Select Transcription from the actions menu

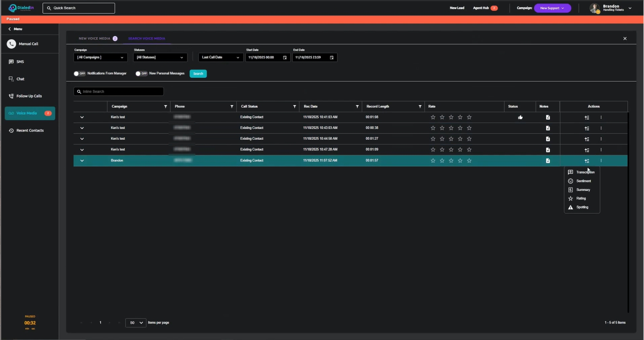(585, 172)
